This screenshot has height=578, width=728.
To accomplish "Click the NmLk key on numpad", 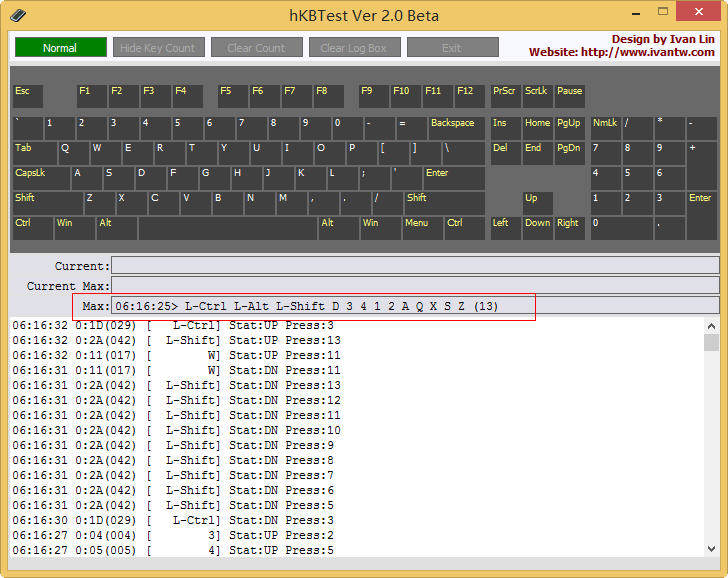I will 604,128.
